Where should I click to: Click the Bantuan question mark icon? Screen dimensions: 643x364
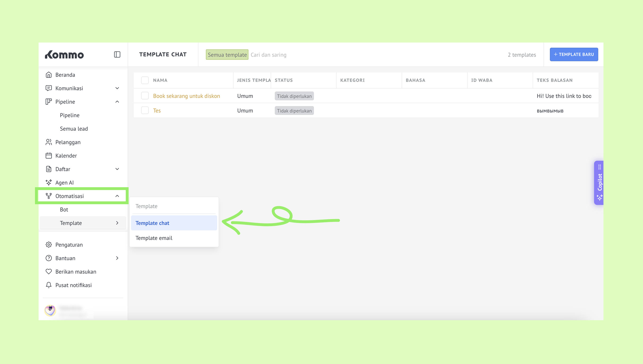coord(49,258)
